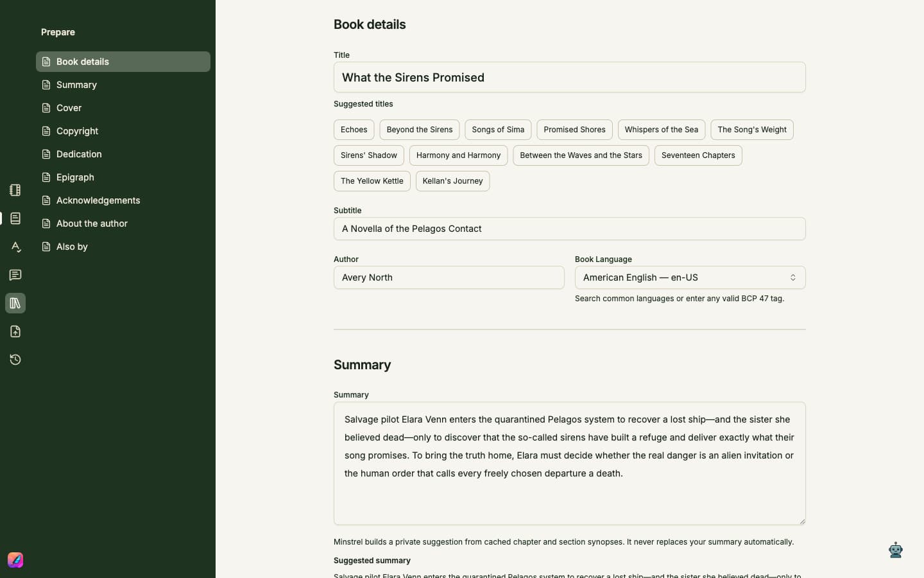Open the Cover section in sidebar
Screen dimensions: 924x578
123,108
